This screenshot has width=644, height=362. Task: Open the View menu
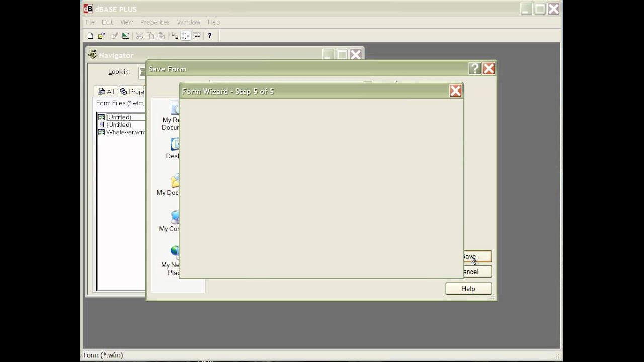pos(126,22)
